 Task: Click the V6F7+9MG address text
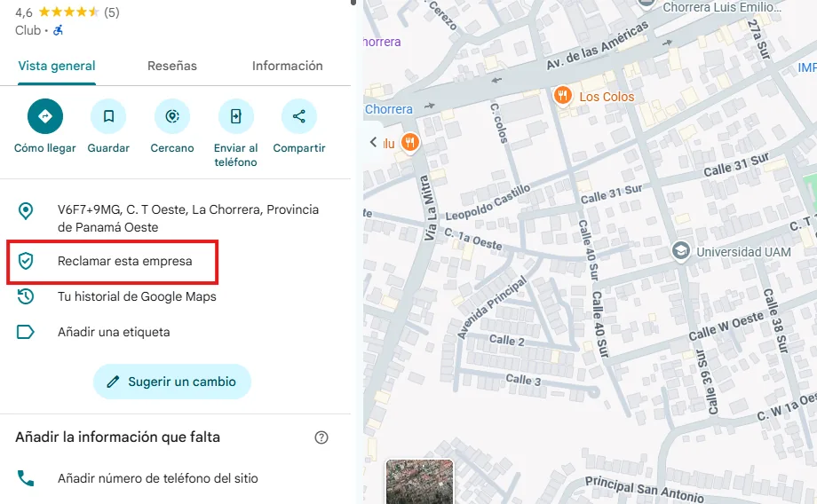(188, 218)
